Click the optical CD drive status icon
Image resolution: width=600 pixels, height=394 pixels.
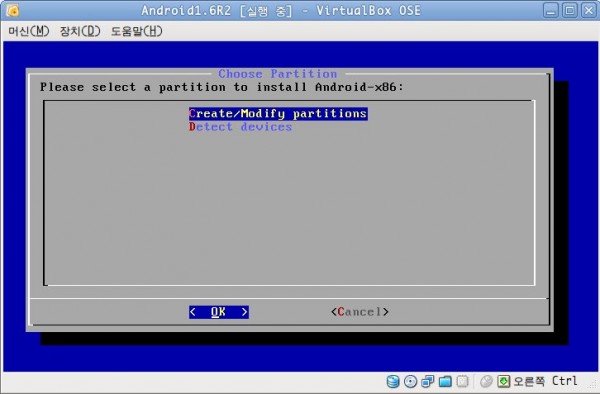click(x=411, y=381)
